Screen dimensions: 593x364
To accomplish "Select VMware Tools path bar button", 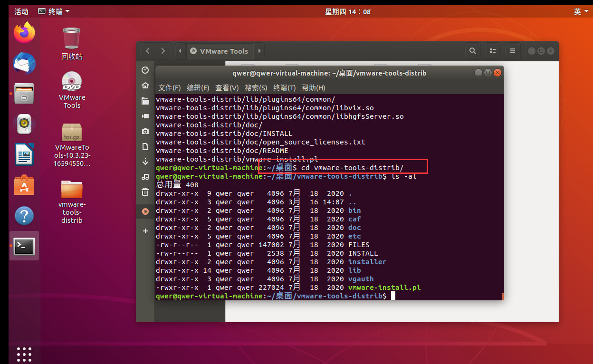I will click(x=220, y=51).
